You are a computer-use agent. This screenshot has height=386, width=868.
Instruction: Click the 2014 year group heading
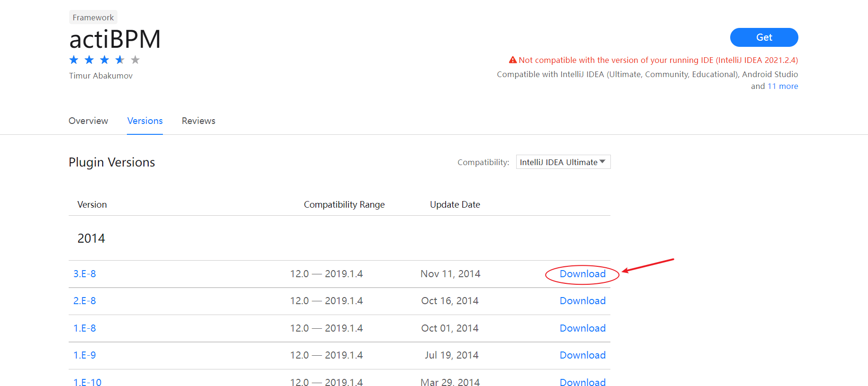pos(91,238)
